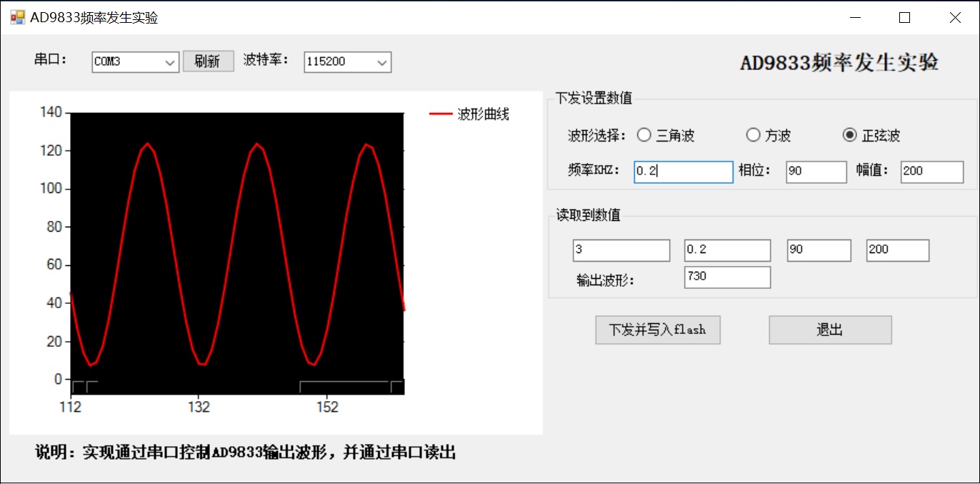The height and width of the screenshot is (484, 980).
Task: Click the AD9833频率发生实验 heading
Action: click(x=839, y=63)
